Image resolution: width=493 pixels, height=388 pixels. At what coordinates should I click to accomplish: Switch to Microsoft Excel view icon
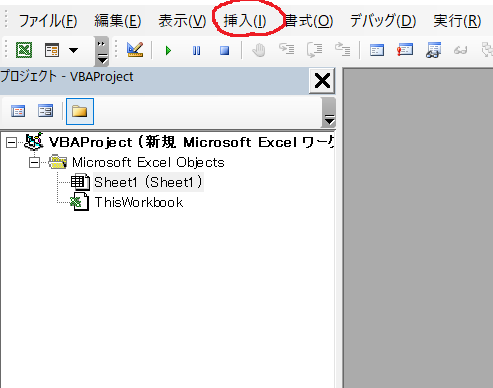pos(24,50)
